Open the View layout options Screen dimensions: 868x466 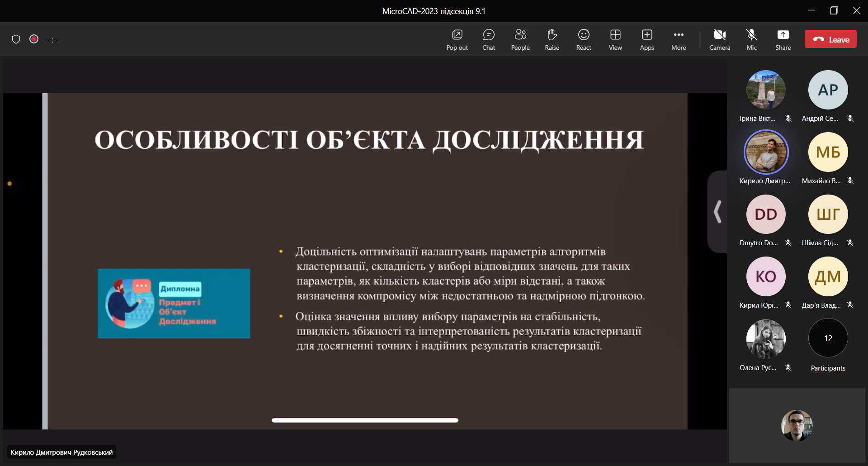615,39
